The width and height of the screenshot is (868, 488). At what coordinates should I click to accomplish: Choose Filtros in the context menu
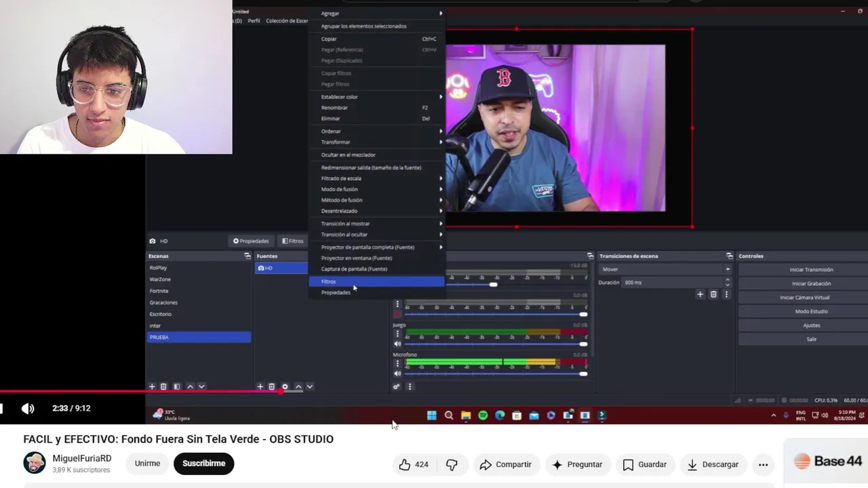coord(376,281)
